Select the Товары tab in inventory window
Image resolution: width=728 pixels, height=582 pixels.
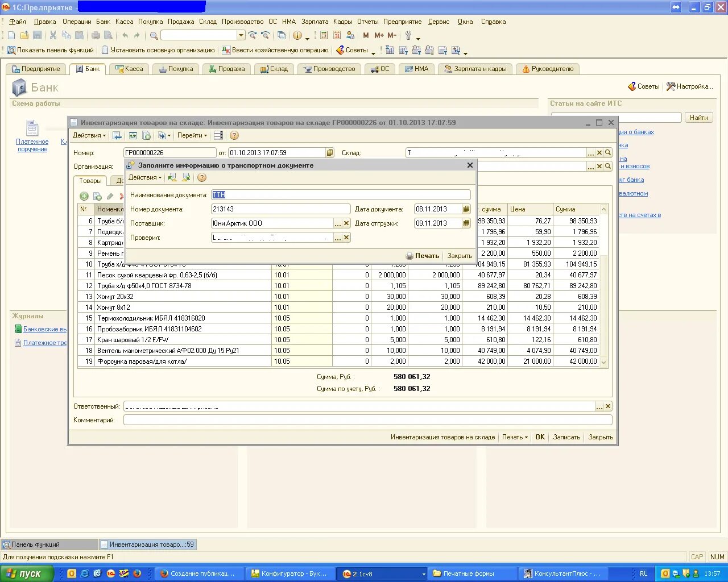pyautogui.click(x=90, y=181)
